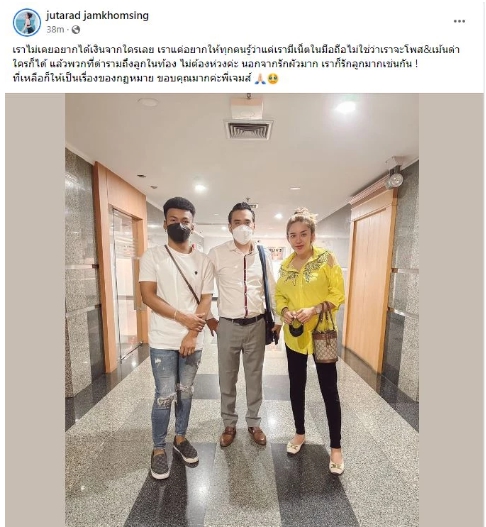Screen dimensions: 486x527
Task: Click the brown loafers in photo
Action: pos(243,436)
